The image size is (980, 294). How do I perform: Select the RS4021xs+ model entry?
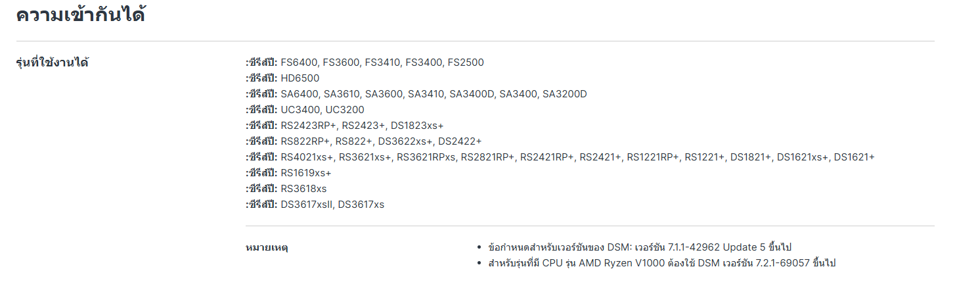(308, 157)
